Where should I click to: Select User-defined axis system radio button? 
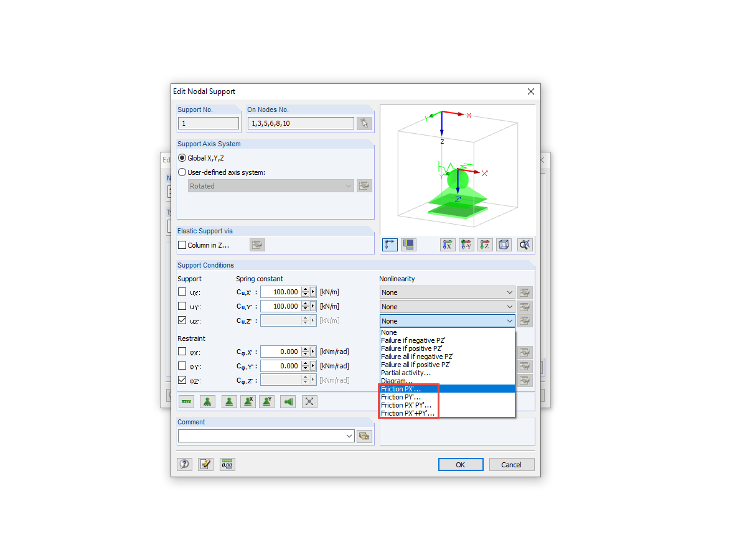[182, 172]
